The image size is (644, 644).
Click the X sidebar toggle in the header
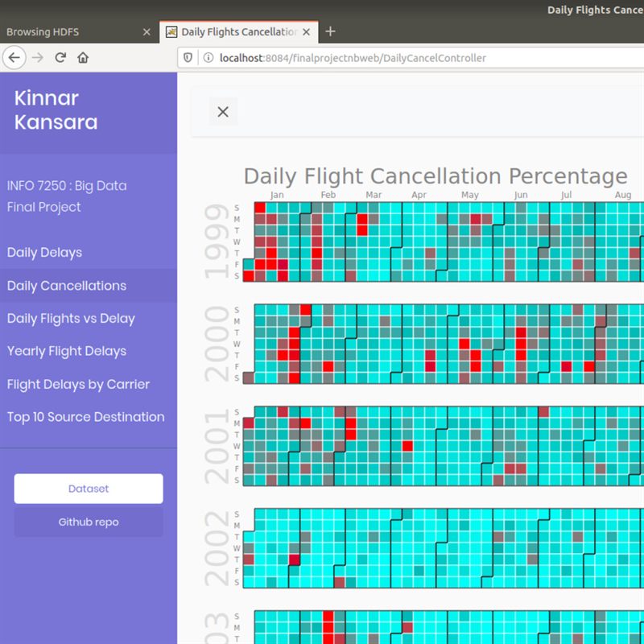223,112
